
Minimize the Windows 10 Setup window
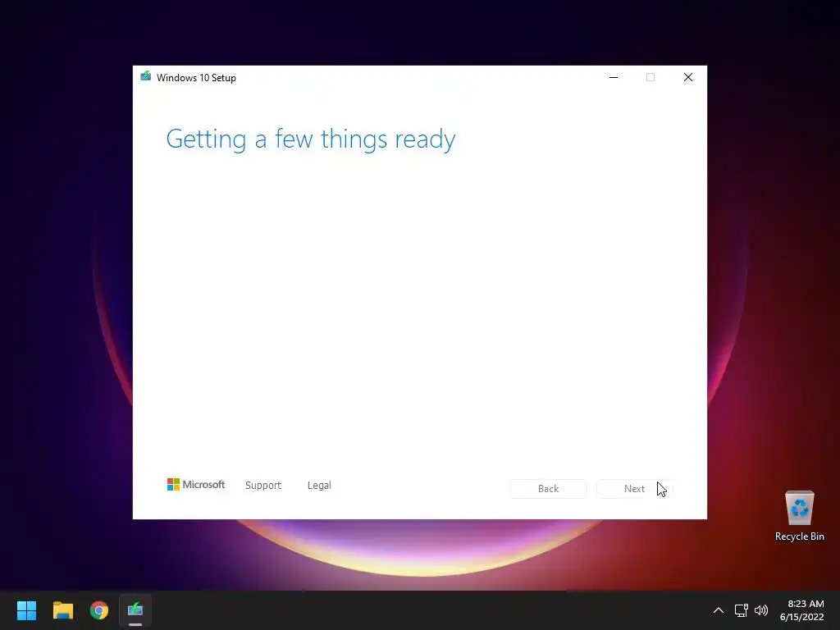(614, 77)
